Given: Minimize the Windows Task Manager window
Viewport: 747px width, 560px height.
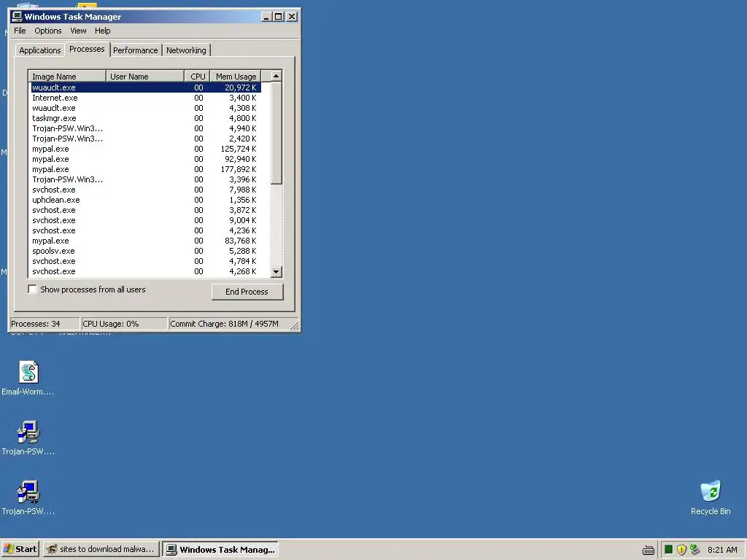Looking at the screenshot, I should (266, 17).
